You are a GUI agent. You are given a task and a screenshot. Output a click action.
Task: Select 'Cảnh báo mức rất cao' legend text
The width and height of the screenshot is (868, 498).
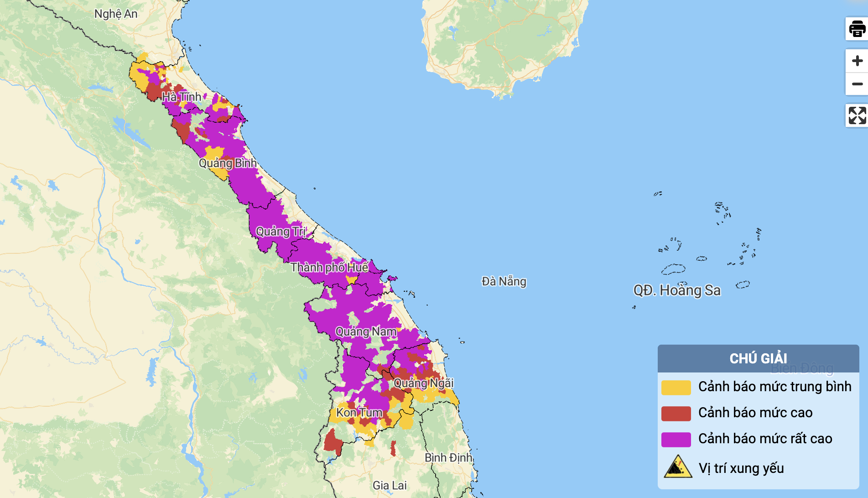tap(765, 439)
